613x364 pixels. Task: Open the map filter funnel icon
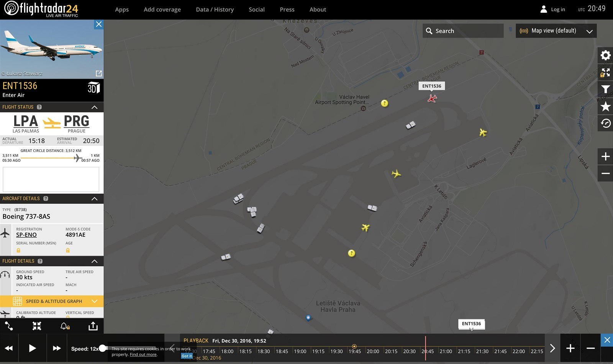pyautogui.click(x=605, y=90)
